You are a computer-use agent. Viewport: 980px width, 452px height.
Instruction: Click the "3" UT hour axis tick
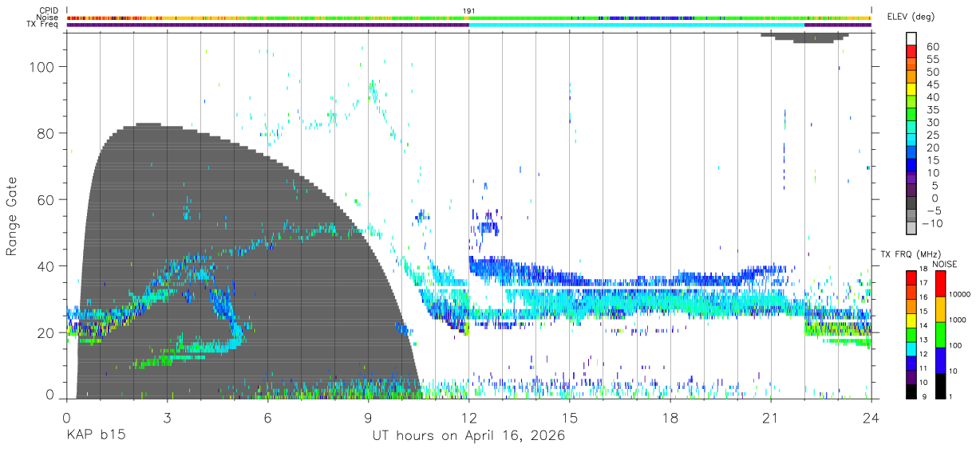coord(167,417)
